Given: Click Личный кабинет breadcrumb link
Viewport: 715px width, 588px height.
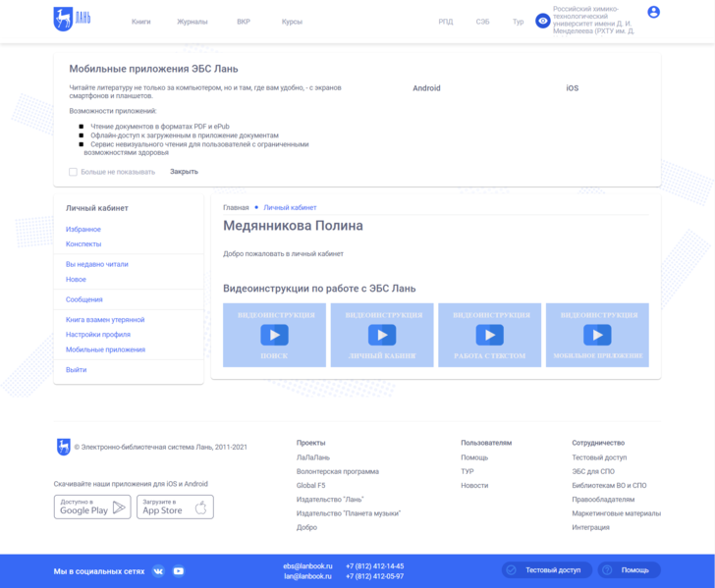Looking at the screenshot, I should (290, 207).
